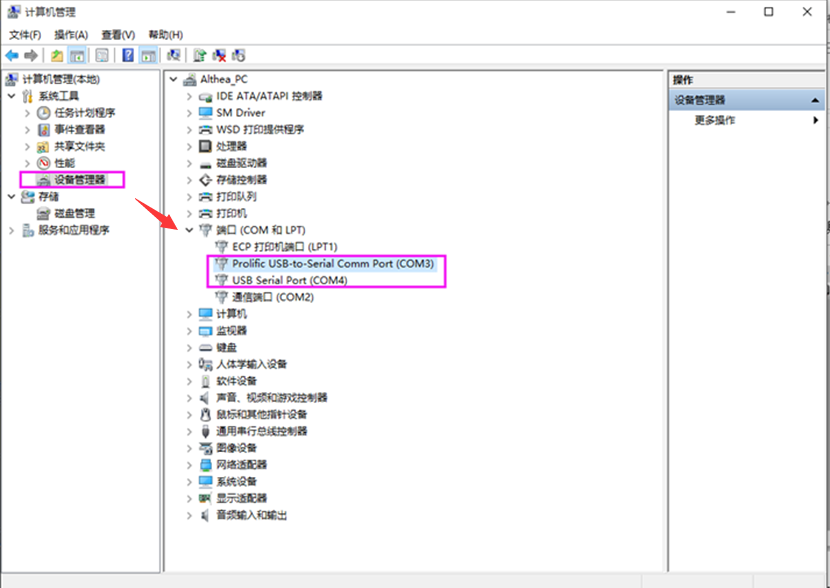The height and width of the screenshot is (588, 830).
Task: Click the scan for hardware changes icon
Action: click(x=174, y=55)
